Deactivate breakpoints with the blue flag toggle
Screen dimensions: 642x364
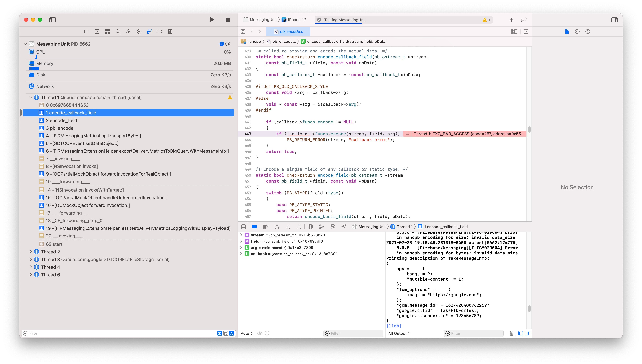pos(254,227)
